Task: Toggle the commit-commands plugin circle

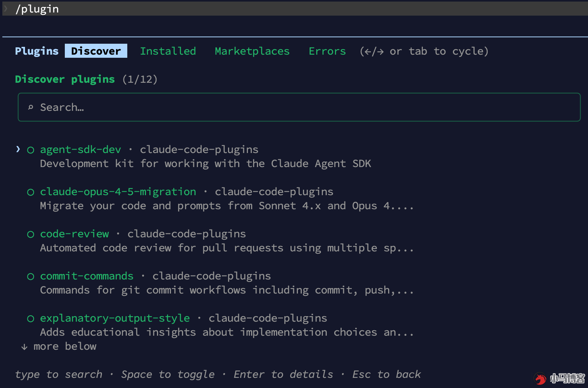Action: pos(30,276)
